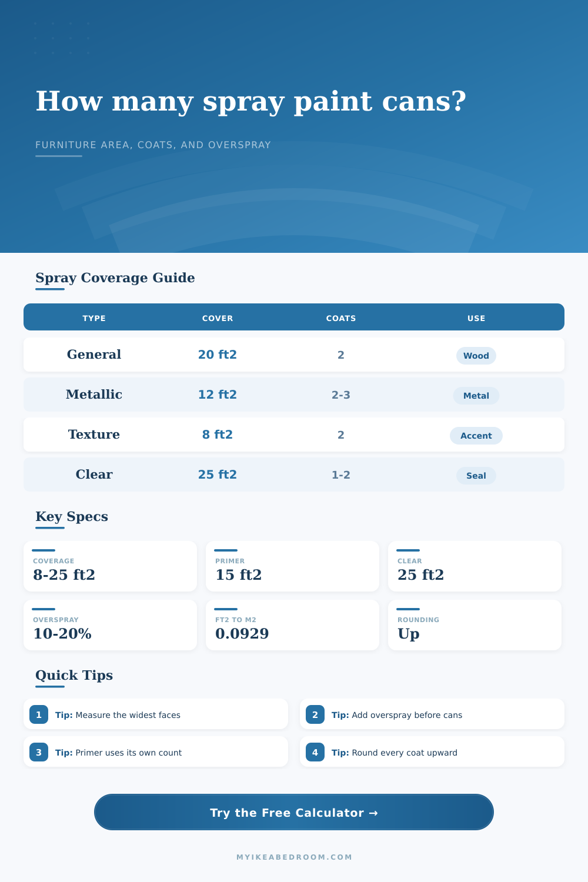Select the Wood use tag
This screenshot has width=588, height=882.
click(476, 356)
